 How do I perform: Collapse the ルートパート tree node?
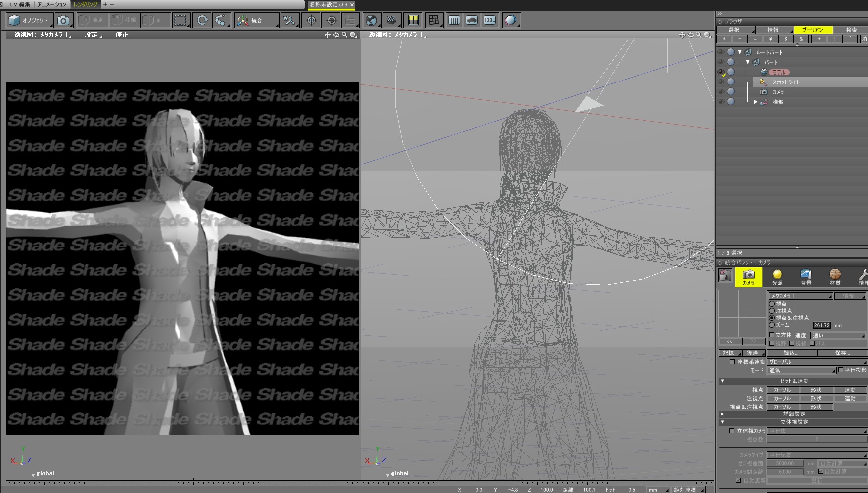coord(740,52)
